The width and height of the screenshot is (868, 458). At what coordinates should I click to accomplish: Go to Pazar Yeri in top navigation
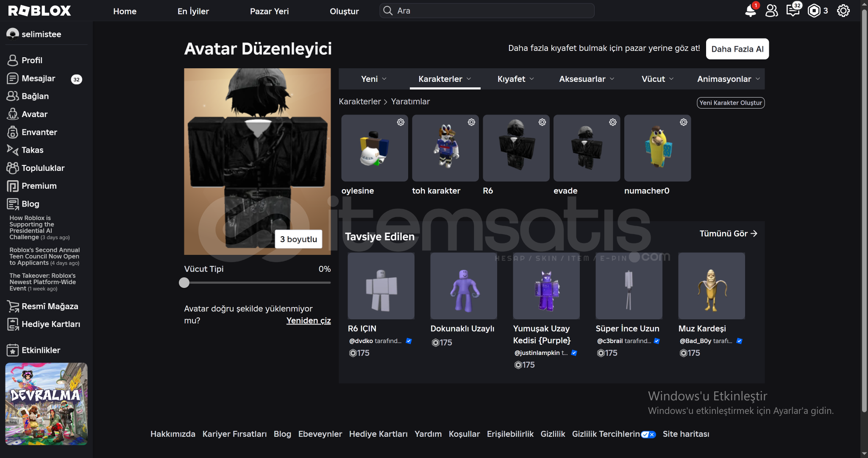coord(270,11)
